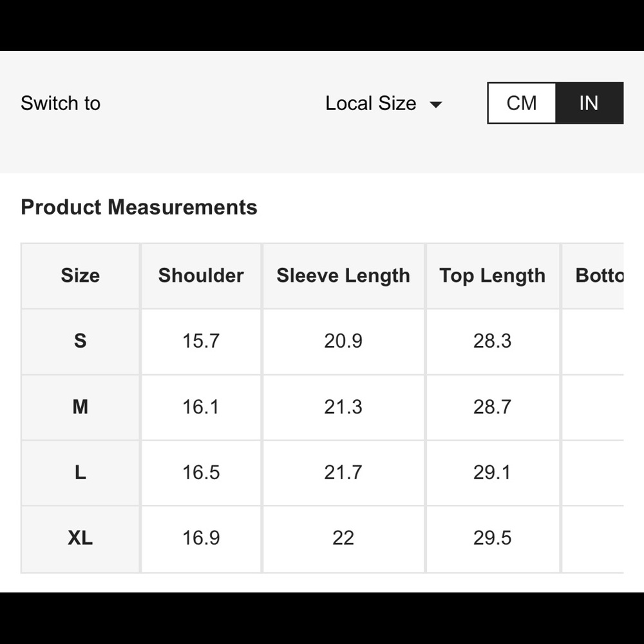Select the L size row label
The height and width of the screenshot is (644, 644).
80,473
